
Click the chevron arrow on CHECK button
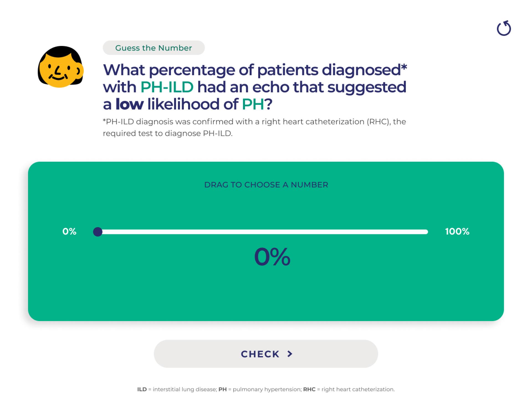(290, 354)
